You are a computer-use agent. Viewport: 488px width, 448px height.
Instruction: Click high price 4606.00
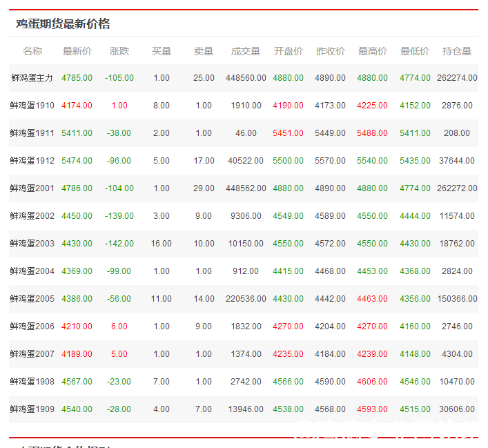[x=372, y=382]
